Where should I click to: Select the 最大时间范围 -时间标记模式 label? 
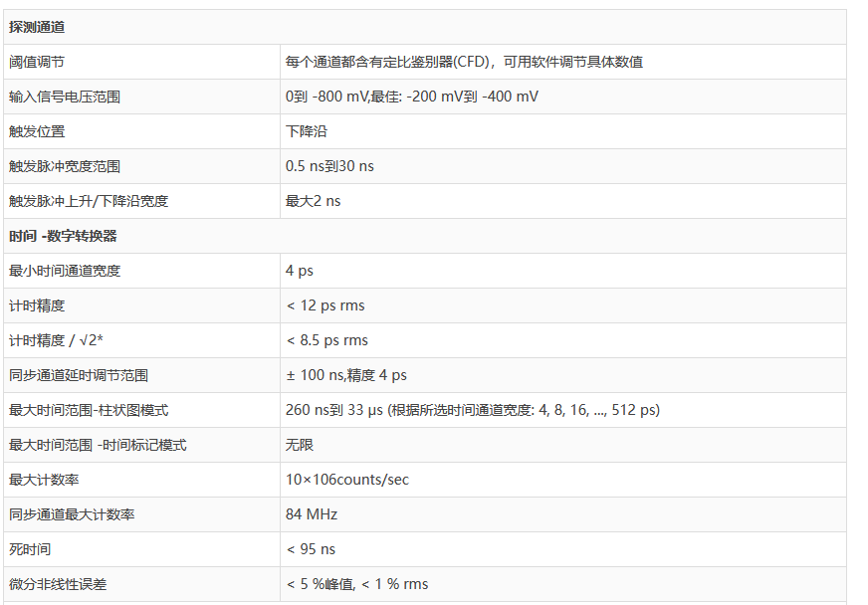click(x=98, y=445)
